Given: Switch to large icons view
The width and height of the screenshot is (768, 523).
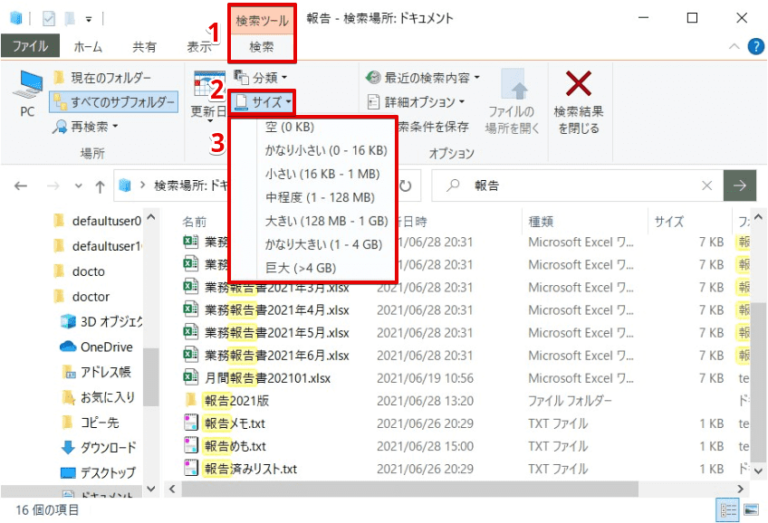Looking at the screenshot, I should [751, 510].
